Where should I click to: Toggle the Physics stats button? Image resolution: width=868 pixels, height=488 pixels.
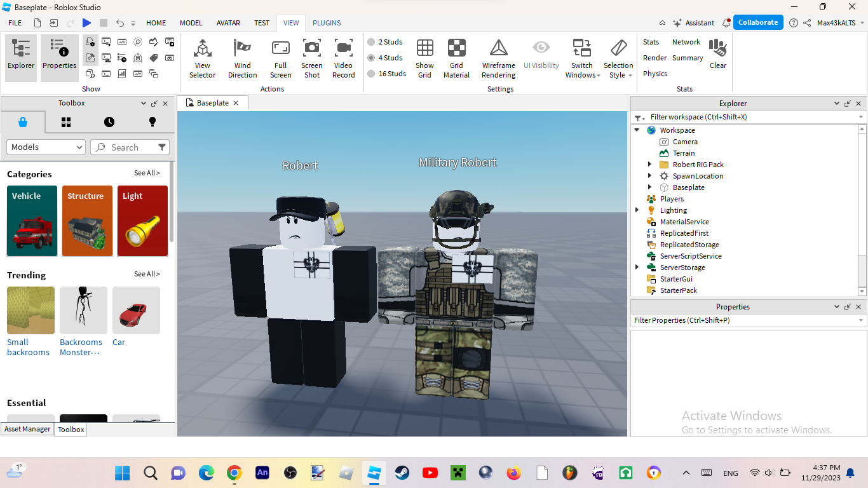[655, 74]
